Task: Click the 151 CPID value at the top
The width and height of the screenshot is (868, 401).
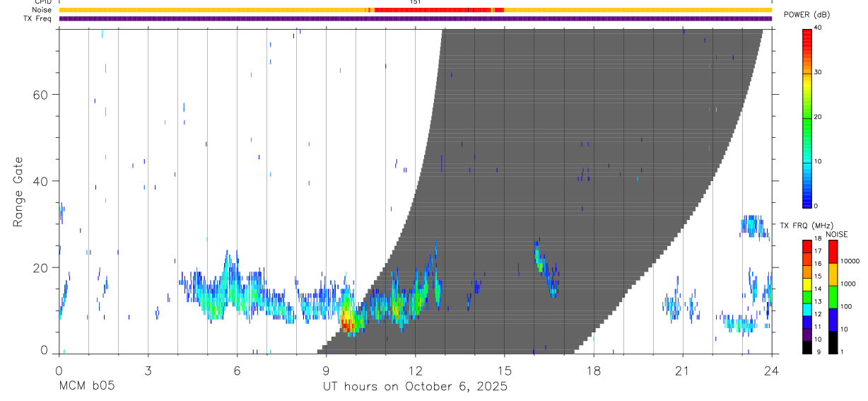Action: coord(416,2)
